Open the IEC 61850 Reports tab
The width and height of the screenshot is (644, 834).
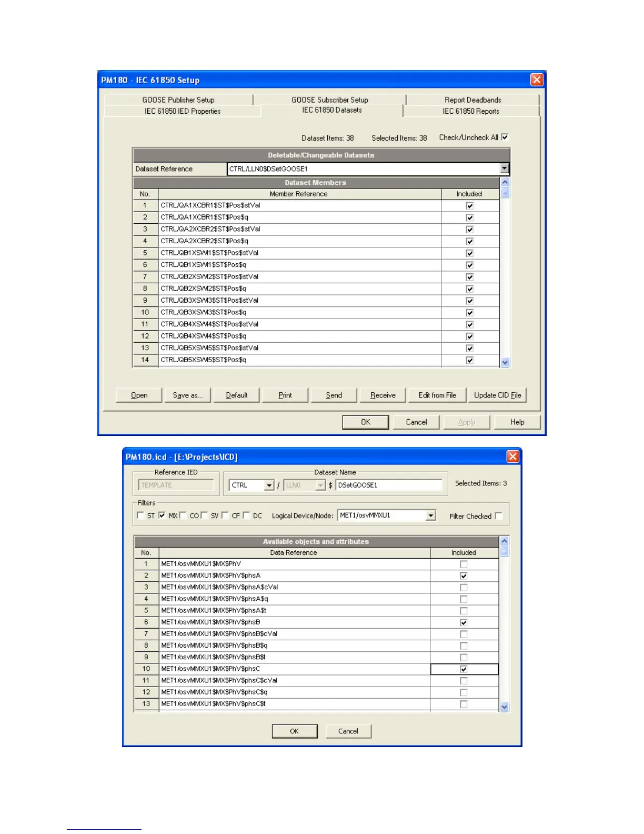click(470, 111)
